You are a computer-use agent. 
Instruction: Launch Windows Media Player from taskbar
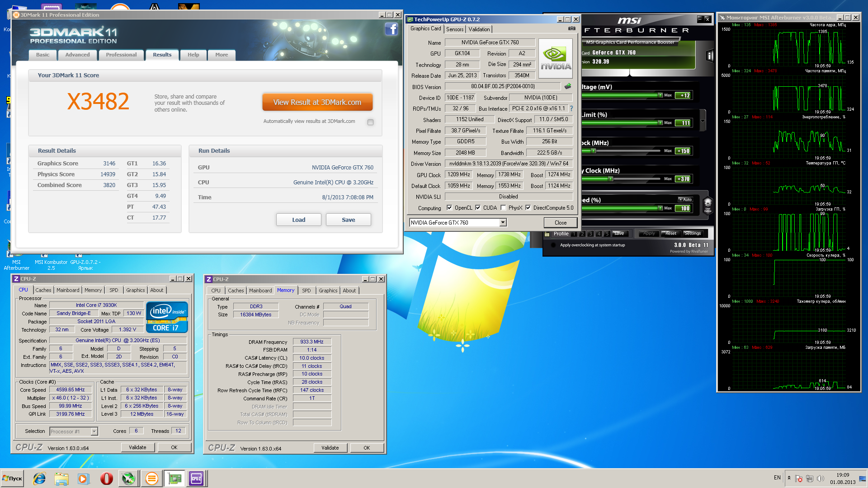point(83,478)
